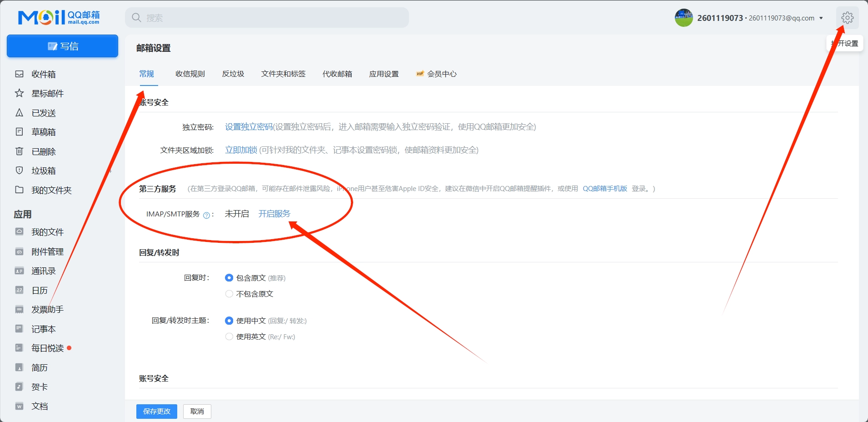
Task: Open 通讯录 app label
Action: point(44,271)
